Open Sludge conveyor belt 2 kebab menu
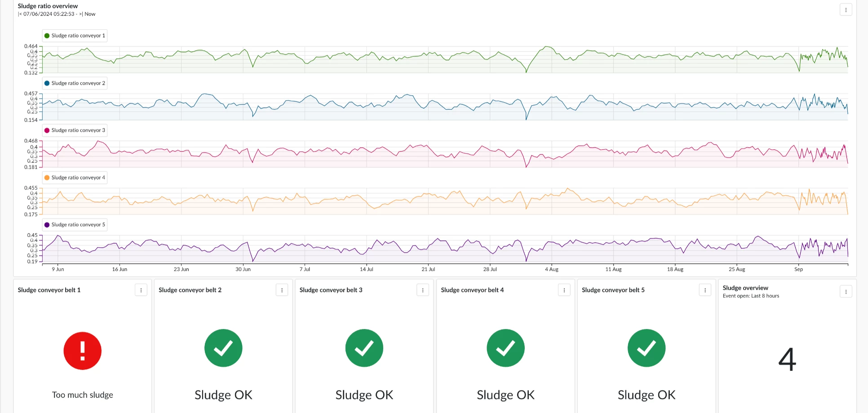Screen dimensions: 868x413 (x=282, y=290)
